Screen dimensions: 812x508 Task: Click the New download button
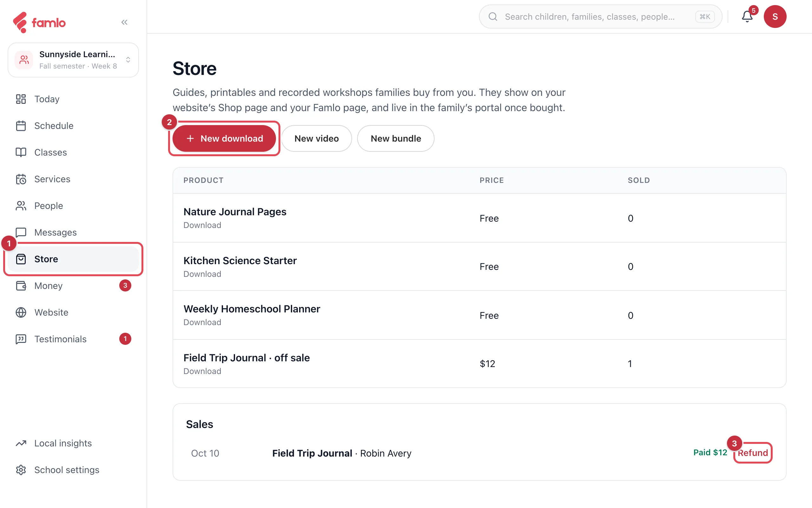224,138
